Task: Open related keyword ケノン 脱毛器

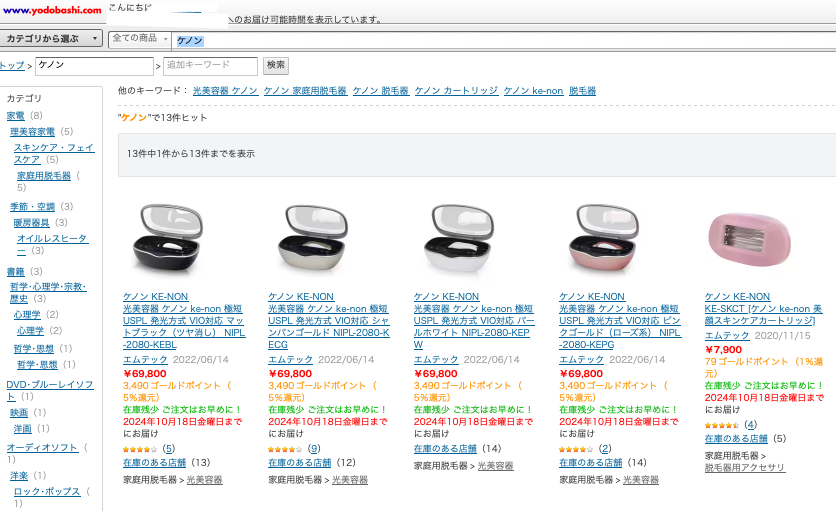Action: 381,91
